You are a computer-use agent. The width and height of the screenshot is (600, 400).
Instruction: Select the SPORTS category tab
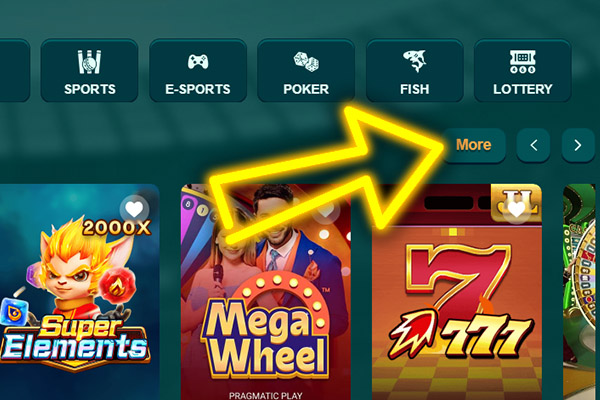click(90, 70)
